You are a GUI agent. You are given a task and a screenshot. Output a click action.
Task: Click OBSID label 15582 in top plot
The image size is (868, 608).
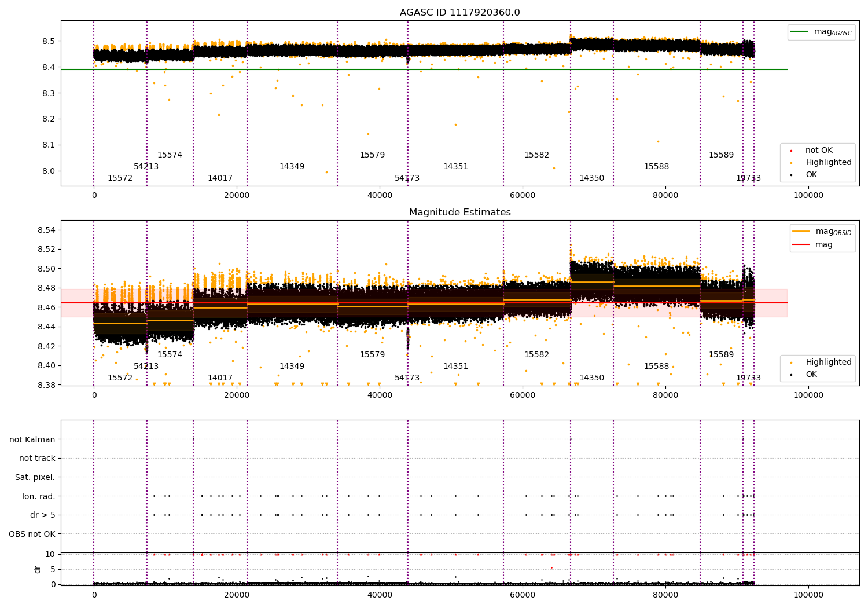click(536, 155)
